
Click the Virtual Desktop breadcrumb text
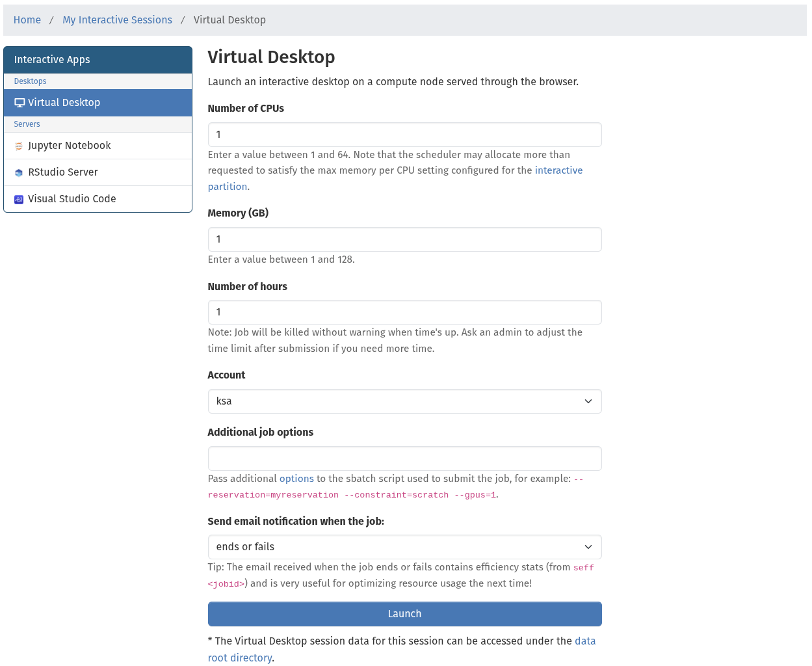(x=229, y=20)
